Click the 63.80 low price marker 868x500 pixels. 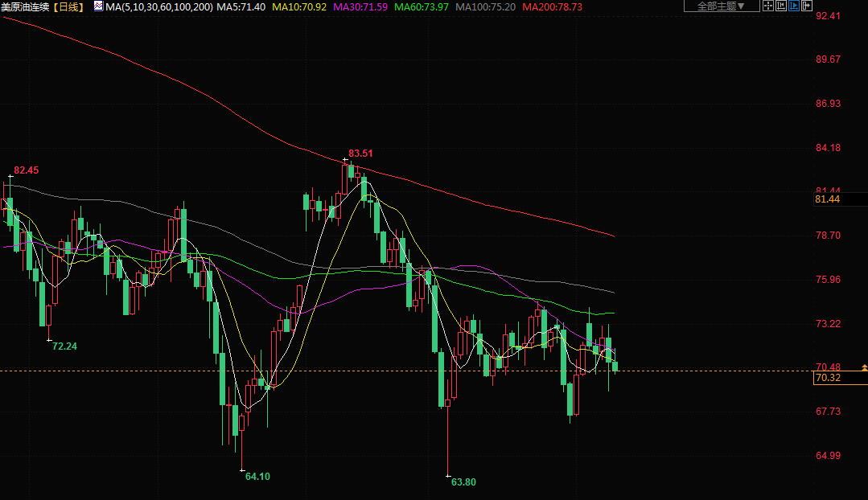coord(463,482)
